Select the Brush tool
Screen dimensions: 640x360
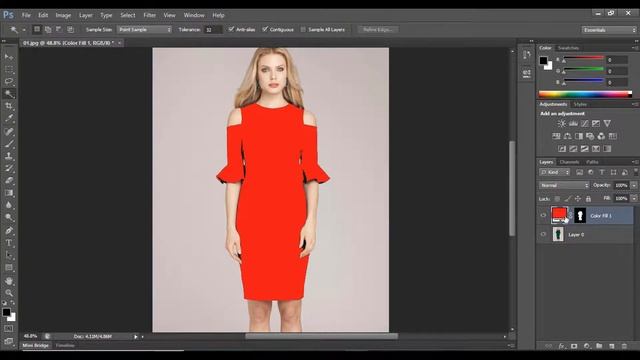pos(9,144)
